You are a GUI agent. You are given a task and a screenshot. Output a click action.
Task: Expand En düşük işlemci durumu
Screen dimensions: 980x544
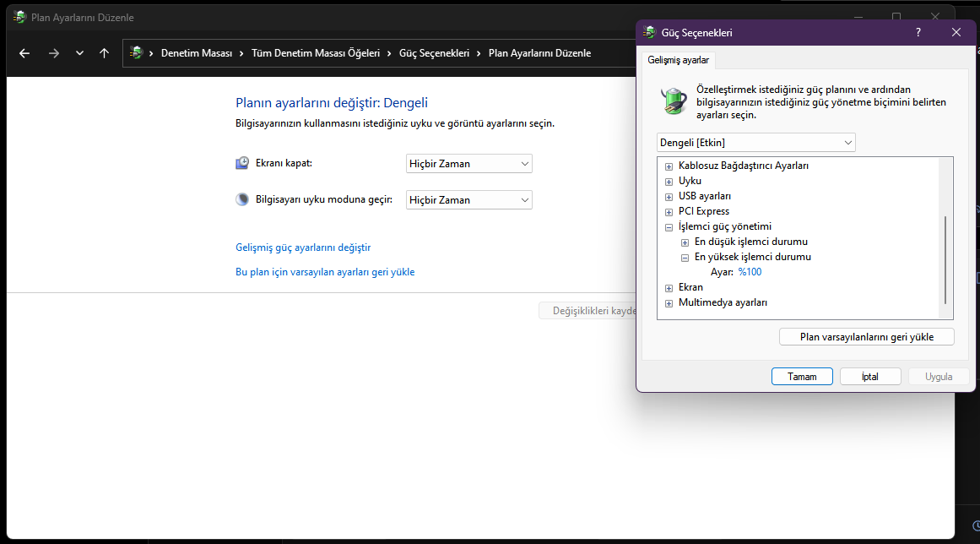(x=685, y=242)
